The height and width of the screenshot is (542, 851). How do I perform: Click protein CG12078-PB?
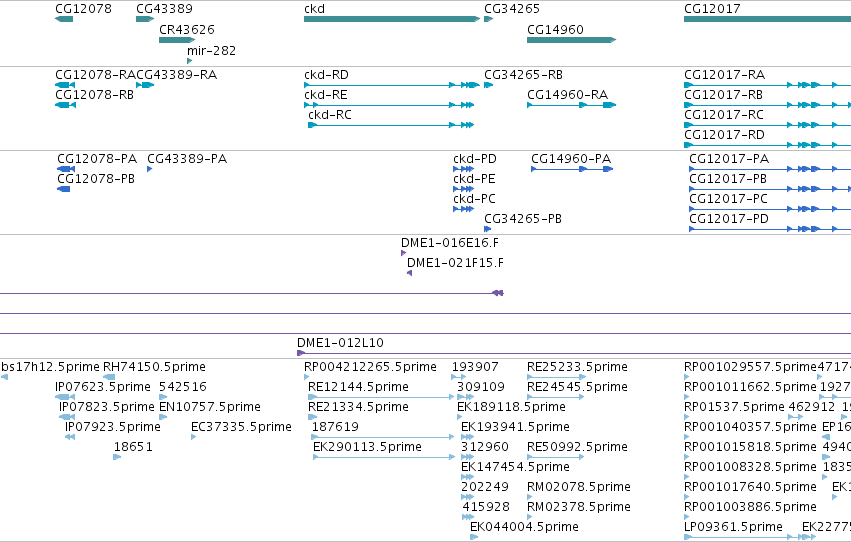click(x=96, y=179)
